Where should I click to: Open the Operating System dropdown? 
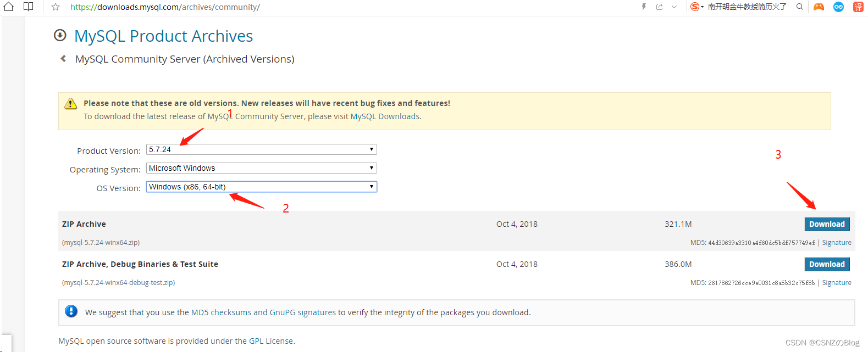pos(262,168)
